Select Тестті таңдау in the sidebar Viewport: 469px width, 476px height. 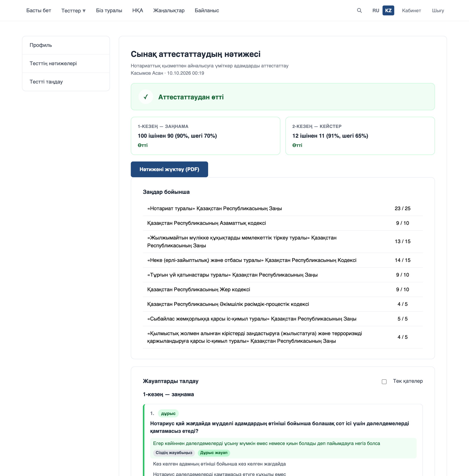[66, 82]
